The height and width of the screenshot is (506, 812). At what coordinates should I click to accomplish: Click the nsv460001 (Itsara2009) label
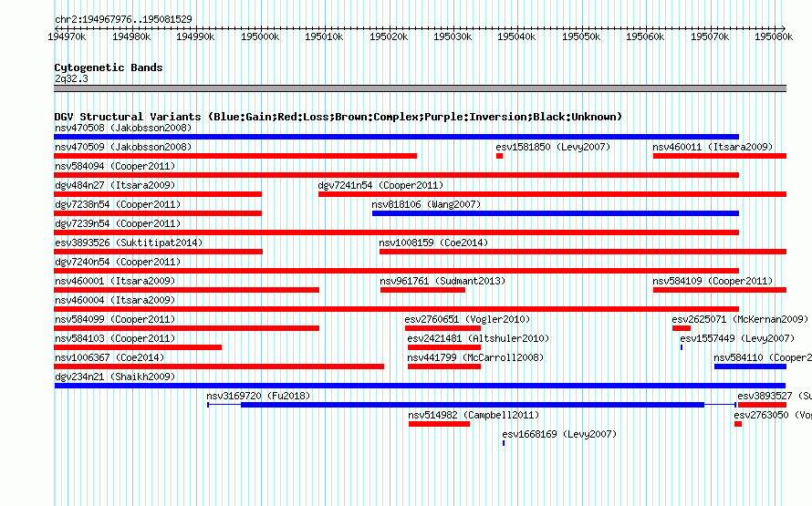click(115, 281)
